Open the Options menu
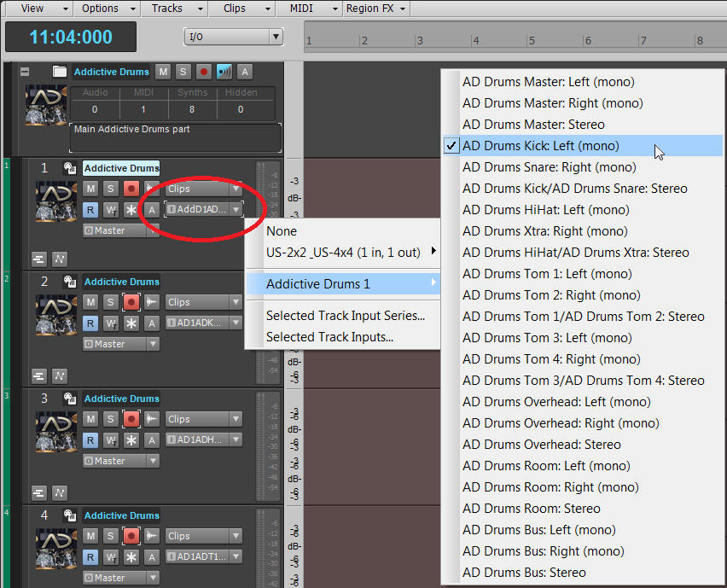Viewport: 727px width, 588px height. click(106, 9)
